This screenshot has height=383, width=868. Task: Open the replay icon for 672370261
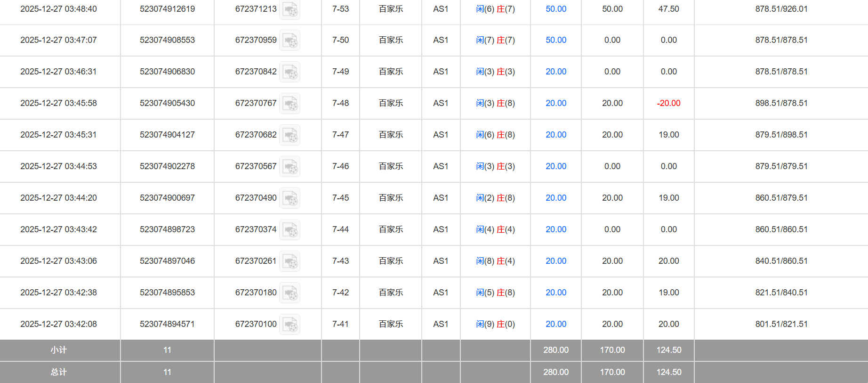coord(289,261)
